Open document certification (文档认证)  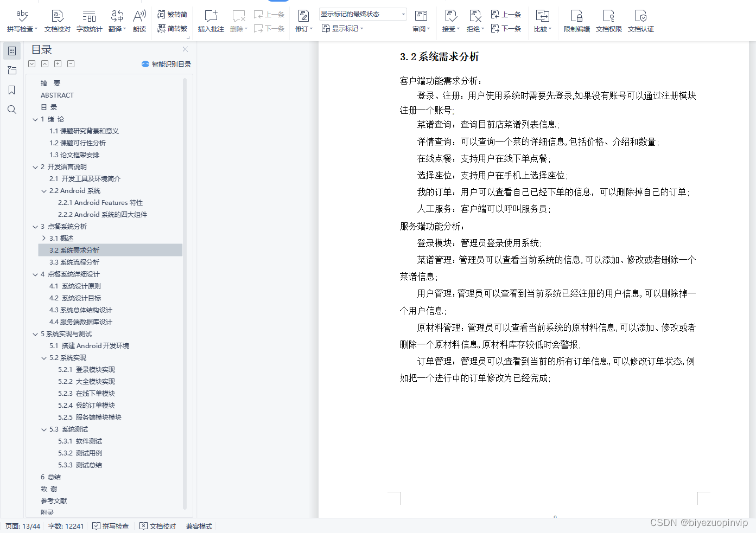point(641,21)
